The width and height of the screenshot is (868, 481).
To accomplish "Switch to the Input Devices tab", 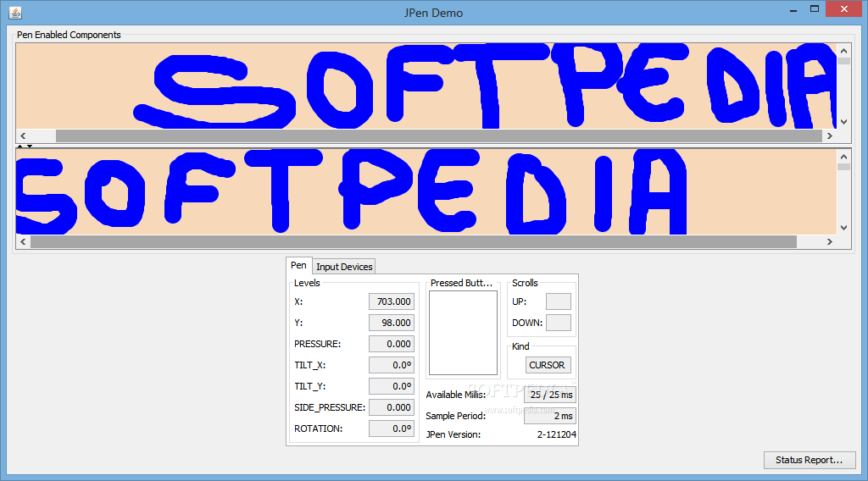I will pos(344,267).
